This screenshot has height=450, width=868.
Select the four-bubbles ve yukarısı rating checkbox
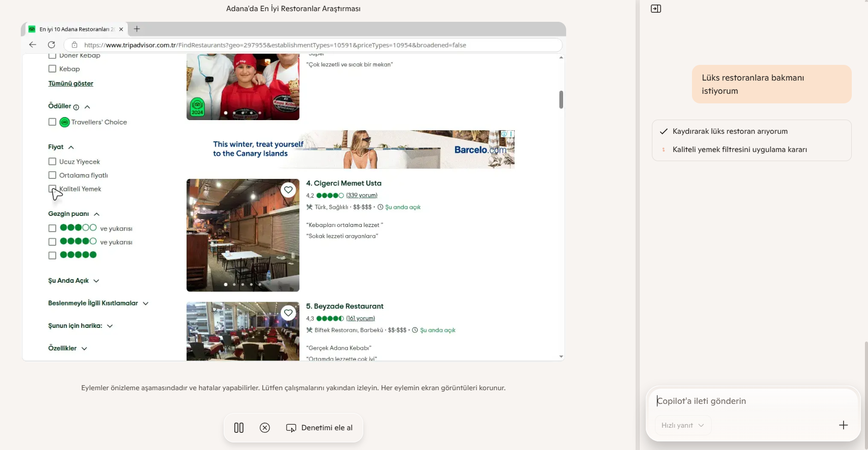[52, 242]
